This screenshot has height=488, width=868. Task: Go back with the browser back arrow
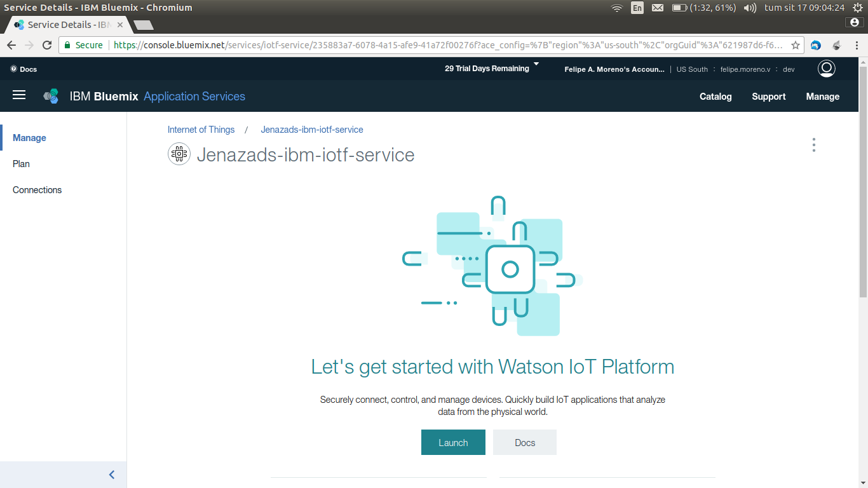tap(11, 45)
